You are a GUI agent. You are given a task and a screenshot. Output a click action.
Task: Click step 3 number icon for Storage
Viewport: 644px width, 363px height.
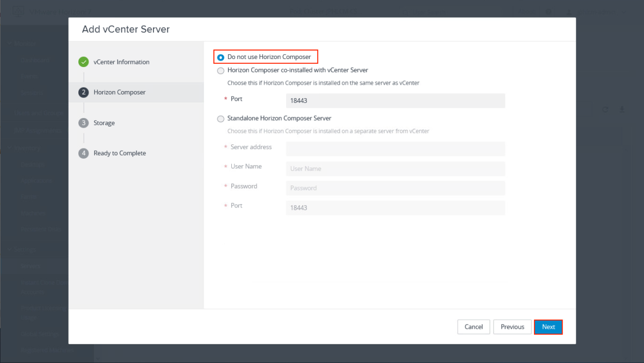pyautogui.click(x=83, y=123)
